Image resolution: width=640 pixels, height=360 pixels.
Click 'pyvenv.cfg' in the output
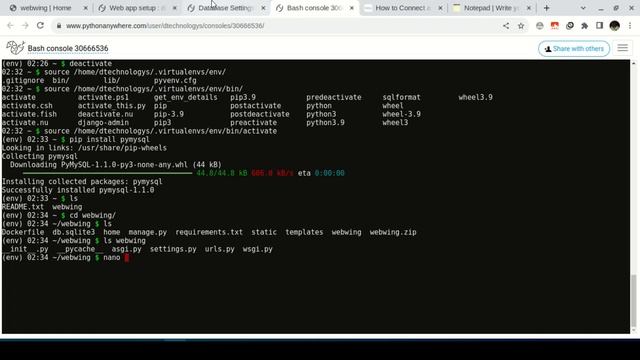tap(175, 81)
